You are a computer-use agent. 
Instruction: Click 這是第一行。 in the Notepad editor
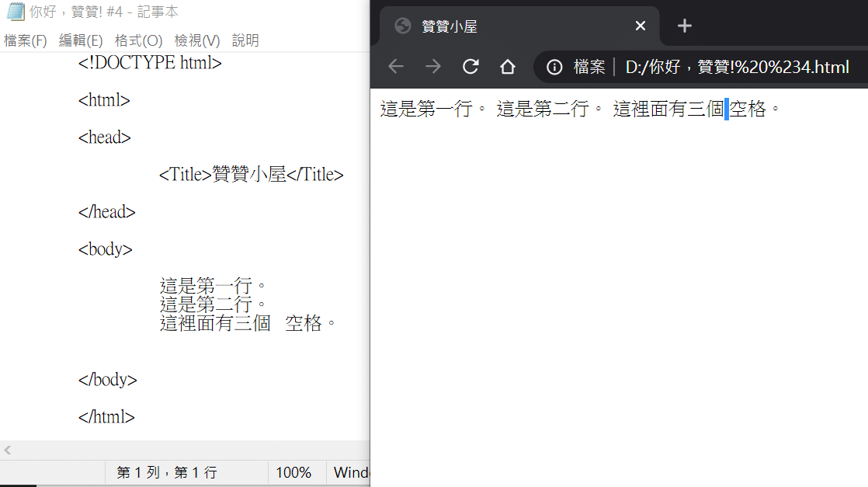pos(214,285)
